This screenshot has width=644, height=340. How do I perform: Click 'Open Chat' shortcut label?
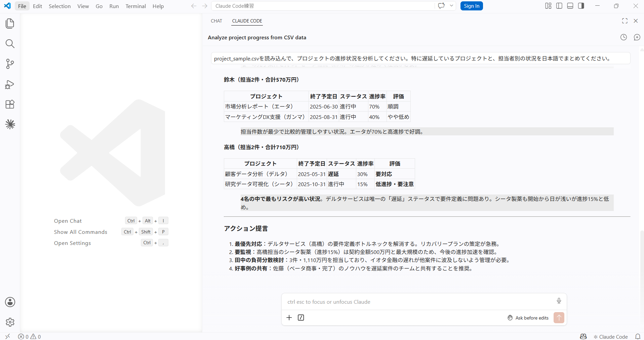(x=68, y=221)
